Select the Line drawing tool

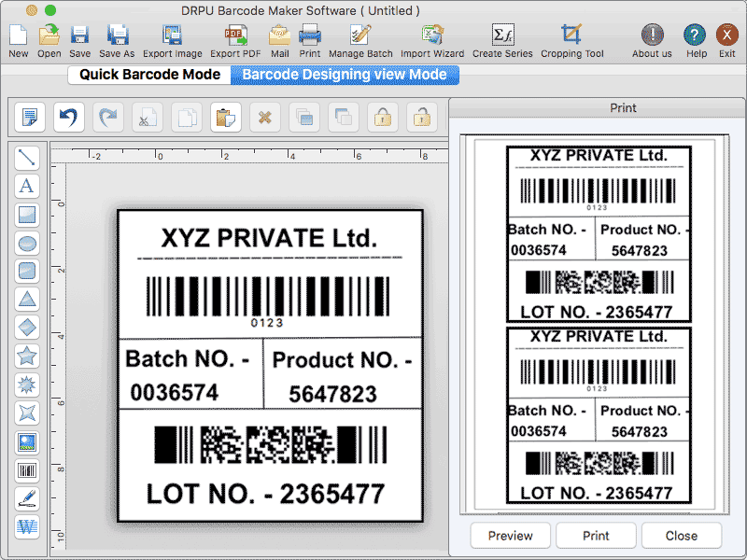point(27,158)
